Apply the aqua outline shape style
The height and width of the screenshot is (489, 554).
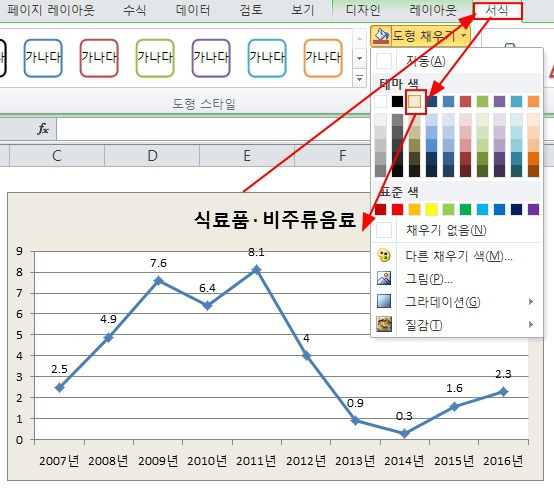(x=267, y=58)
